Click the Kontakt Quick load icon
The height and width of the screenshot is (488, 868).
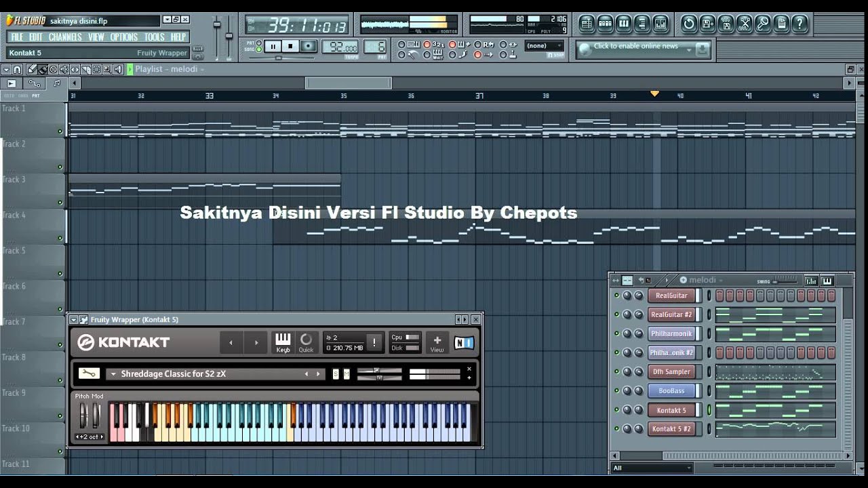click(307, 342)
